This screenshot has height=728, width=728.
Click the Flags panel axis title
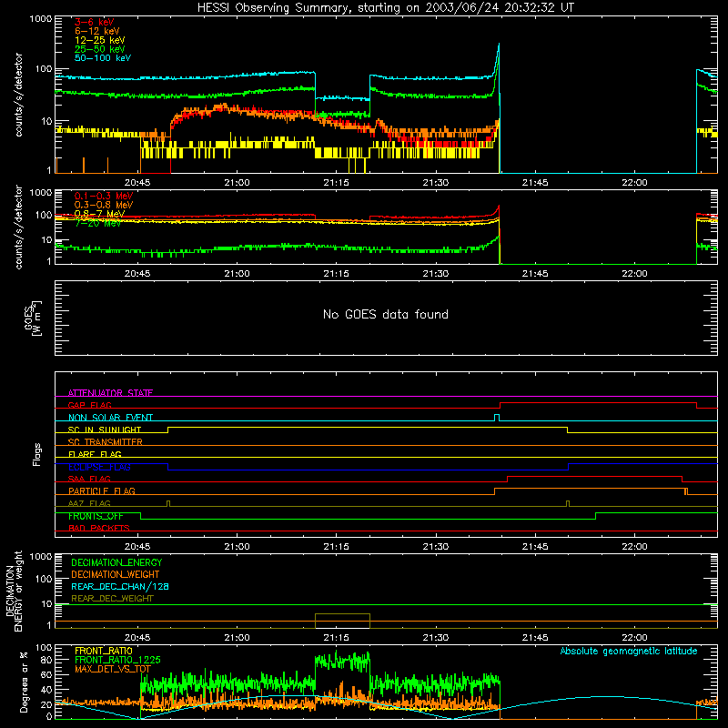click(x=36, y=454)
